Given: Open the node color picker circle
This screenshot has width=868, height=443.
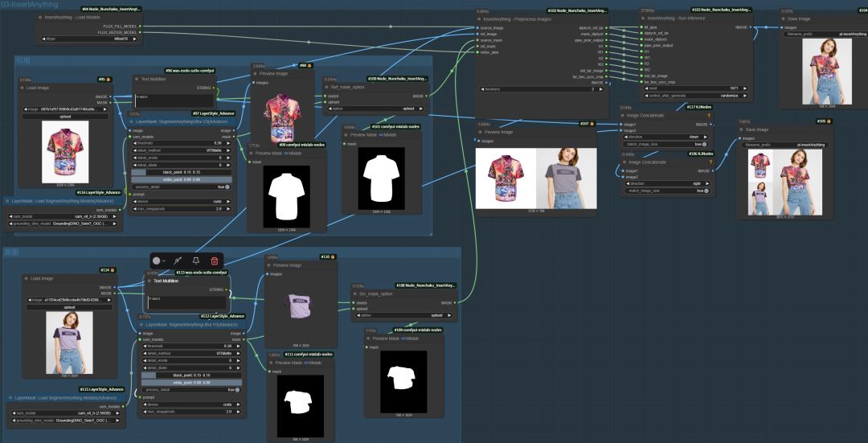Looking at the screenshot, I should (x=158, y=261).
